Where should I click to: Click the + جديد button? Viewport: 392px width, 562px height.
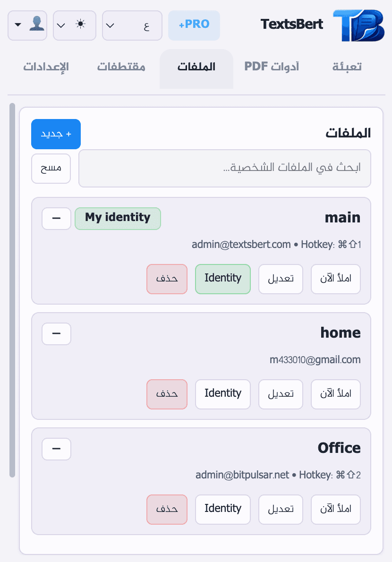56,134
